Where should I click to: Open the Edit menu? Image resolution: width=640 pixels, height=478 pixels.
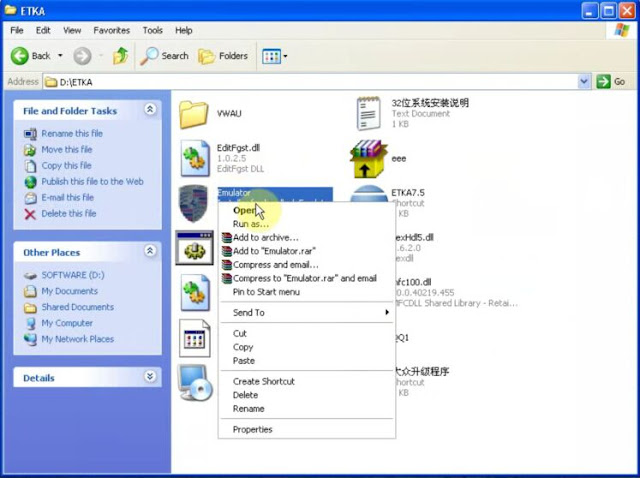point(43,31)
